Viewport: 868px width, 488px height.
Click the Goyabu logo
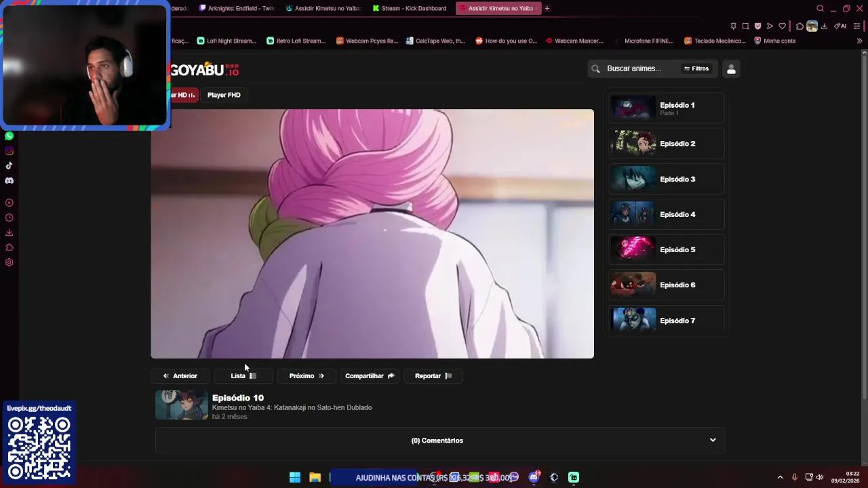pos(204,70)
